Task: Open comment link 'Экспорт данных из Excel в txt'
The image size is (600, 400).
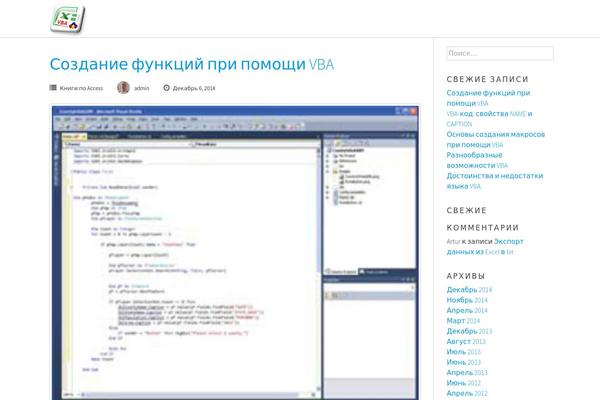Action: (x=485, y=247)
